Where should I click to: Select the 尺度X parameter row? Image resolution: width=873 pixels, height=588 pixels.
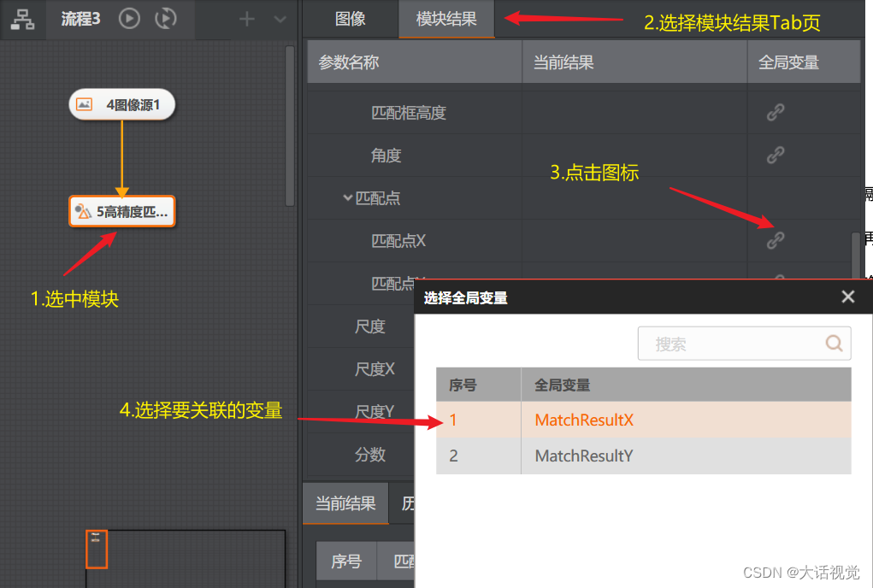click(x=361, y=369)
